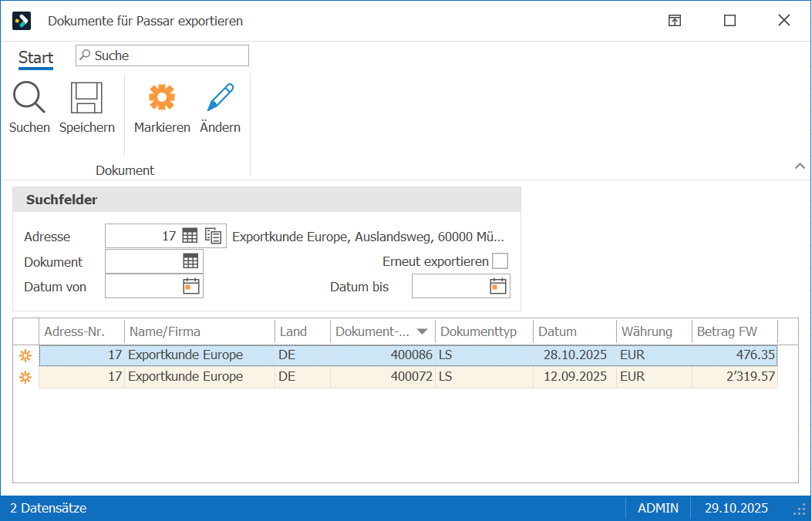This screenshot has height=521, width=812.
Task: Sort by the Betrag FW column header
Action: (x=735, y=331)
